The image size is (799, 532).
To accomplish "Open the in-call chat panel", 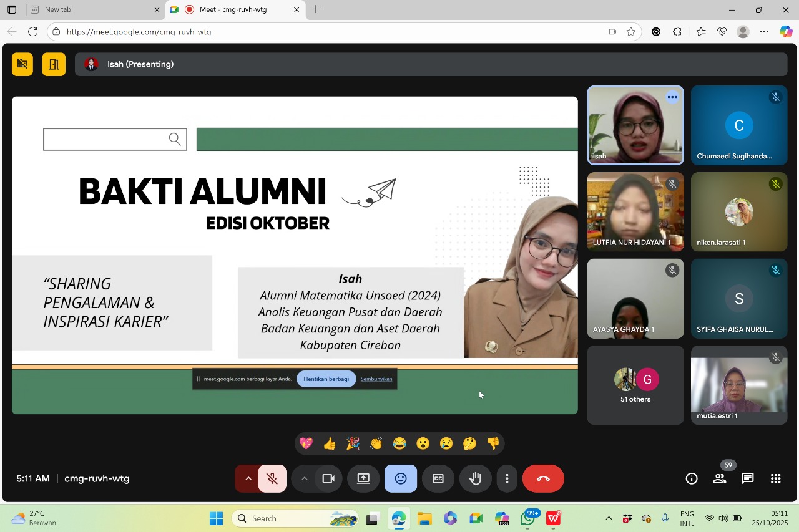I will pos(747,479).
